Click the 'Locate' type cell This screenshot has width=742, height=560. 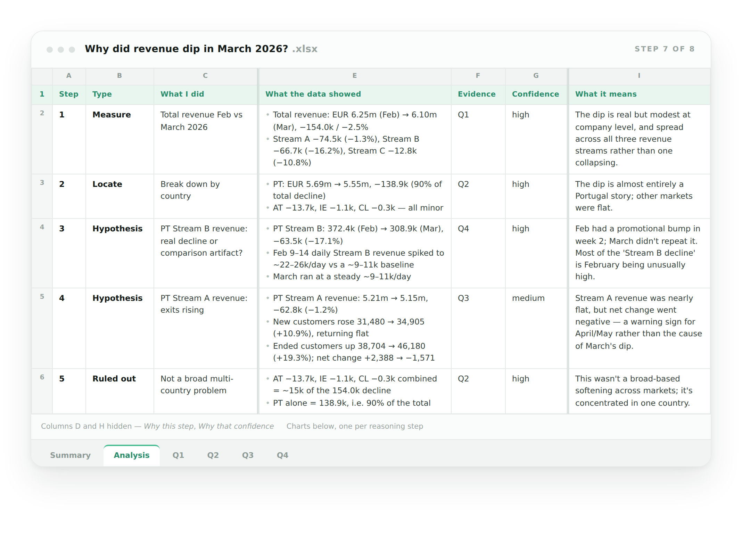(119, 196)
